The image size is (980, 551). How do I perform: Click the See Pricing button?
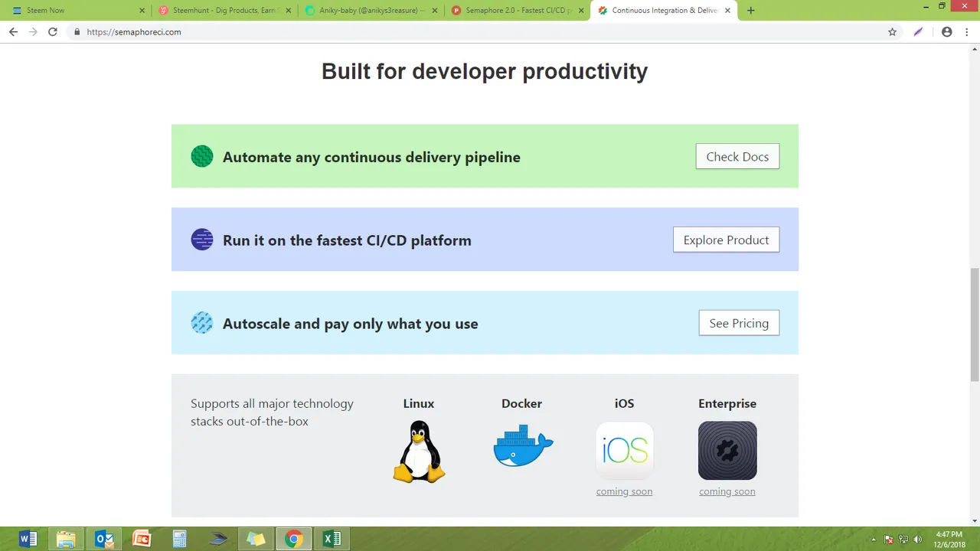(739, 323)
